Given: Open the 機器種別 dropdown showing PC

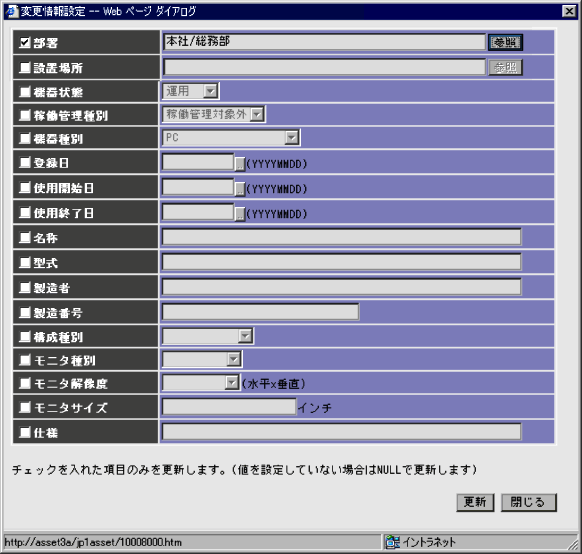Looking at the screenshot, I should click(x=231, y=138).
